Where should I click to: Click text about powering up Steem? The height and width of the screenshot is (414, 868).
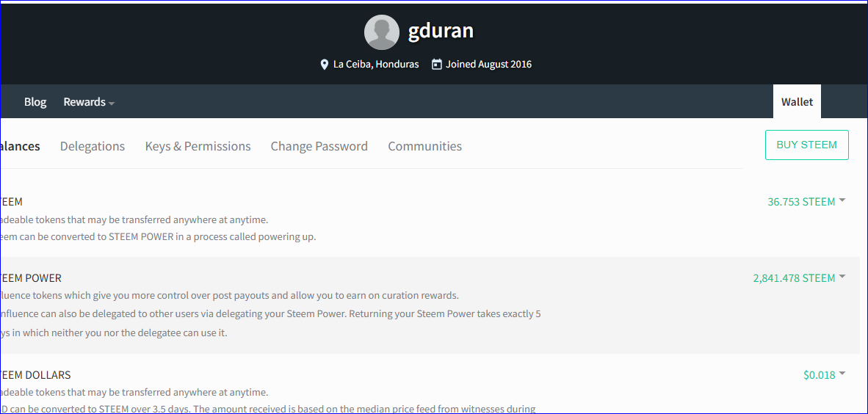158,237
